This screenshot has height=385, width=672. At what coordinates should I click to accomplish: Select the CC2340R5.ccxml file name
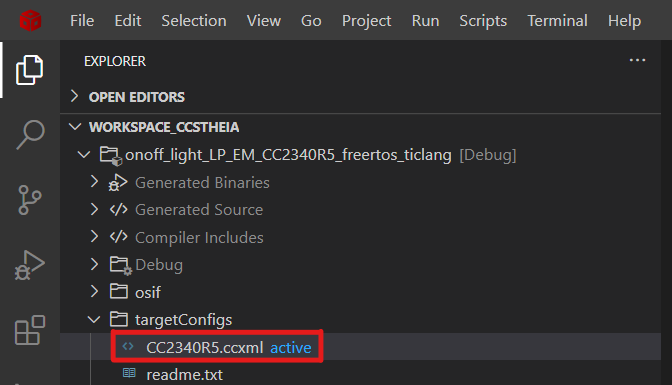pyautogui.click(x=205, y=347)
